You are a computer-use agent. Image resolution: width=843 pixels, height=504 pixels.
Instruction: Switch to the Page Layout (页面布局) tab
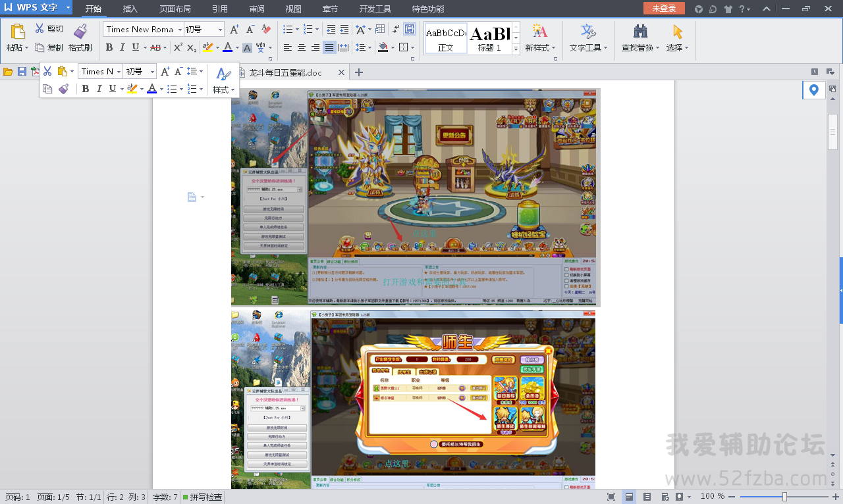(175, 9)
